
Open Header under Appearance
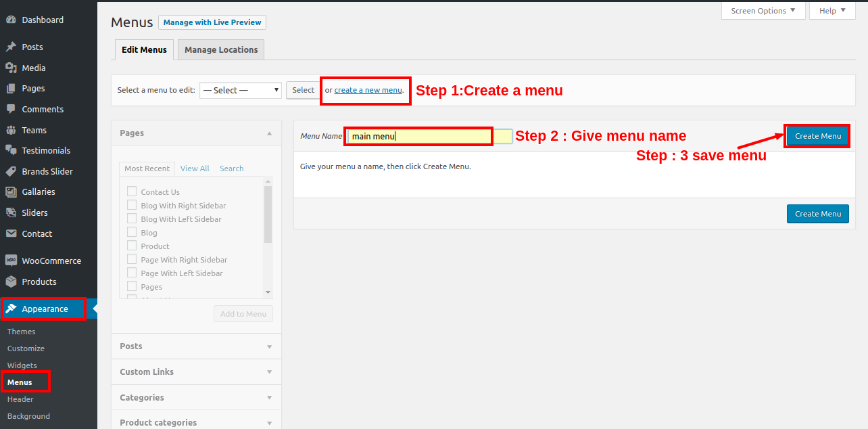(20, 399)
